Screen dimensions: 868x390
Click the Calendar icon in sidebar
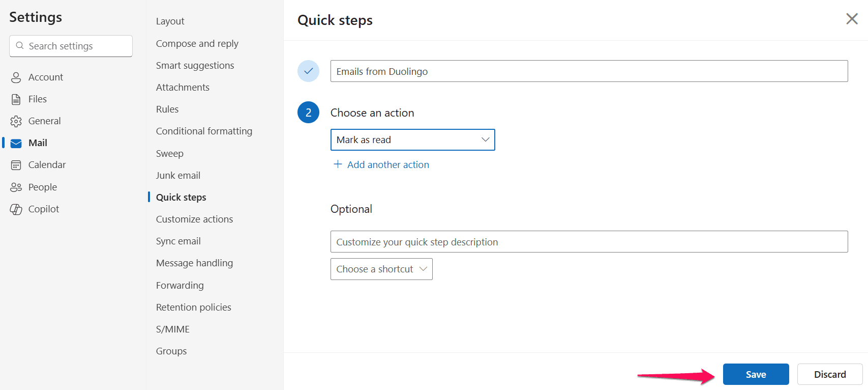coord(16,165)
